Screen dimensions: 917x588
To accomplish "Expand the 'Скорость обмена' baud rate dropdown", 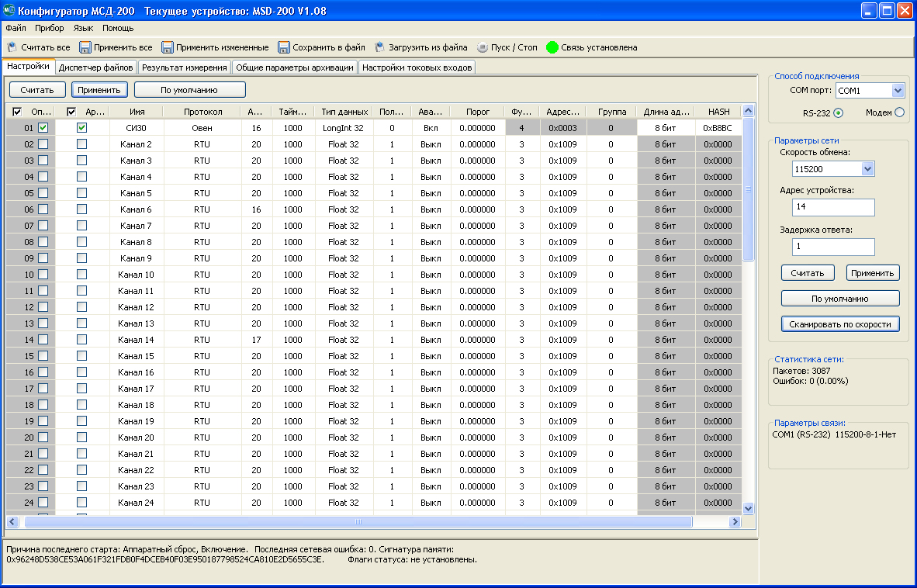I will point(867,169).
